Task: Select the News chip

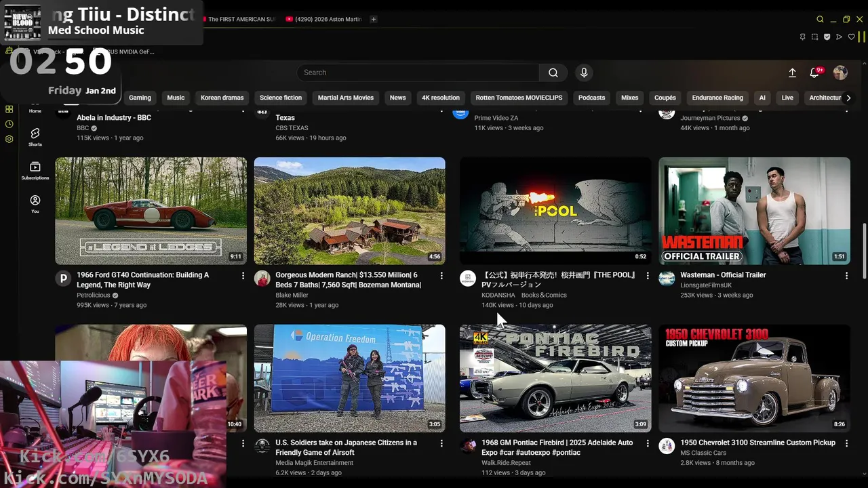Action: click(397, 98)
